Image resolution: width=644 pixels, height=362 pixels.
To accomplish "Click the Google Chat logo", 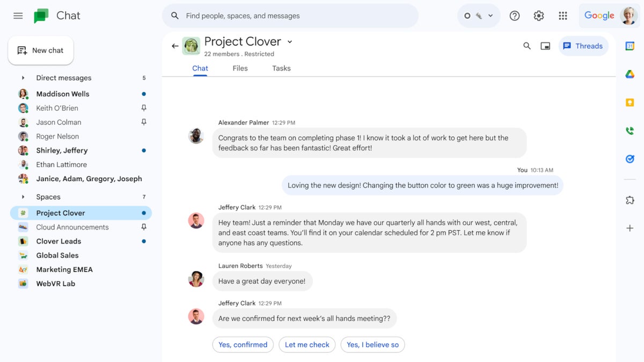I will (41, 16).
